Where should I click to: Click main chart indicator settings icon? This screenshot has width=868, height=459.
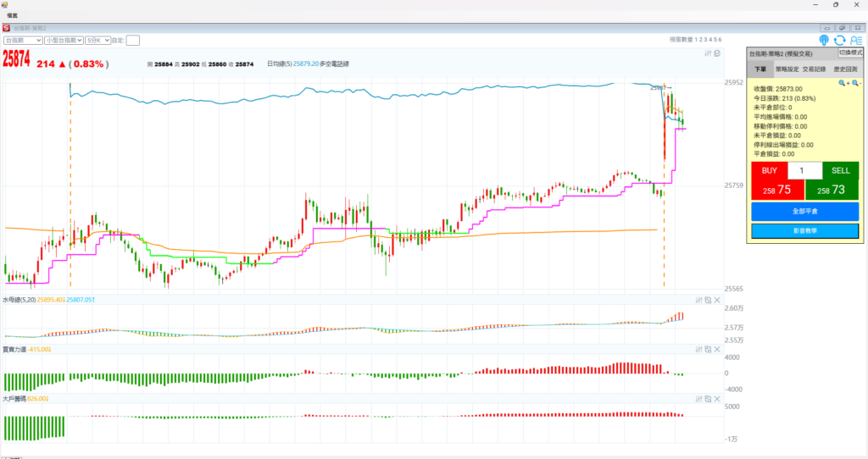[x=708, y=53]
